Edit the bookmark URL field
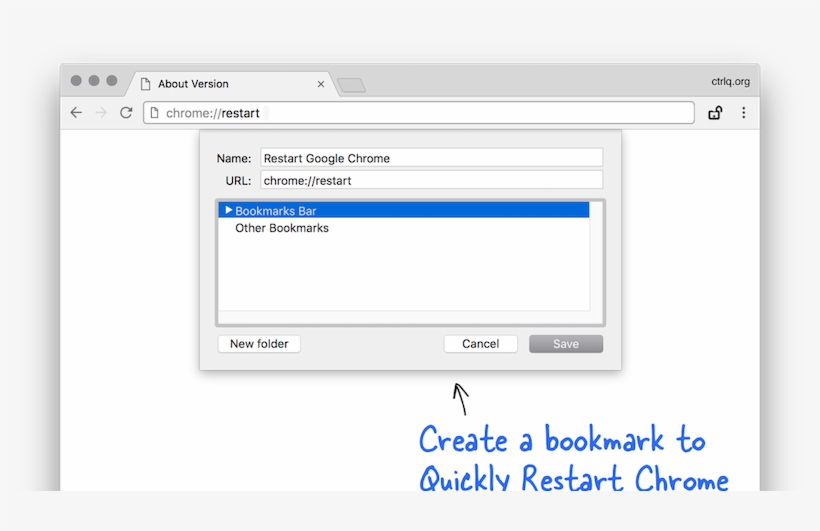Screen dimensions: 820x531 (x=431, y=180)
